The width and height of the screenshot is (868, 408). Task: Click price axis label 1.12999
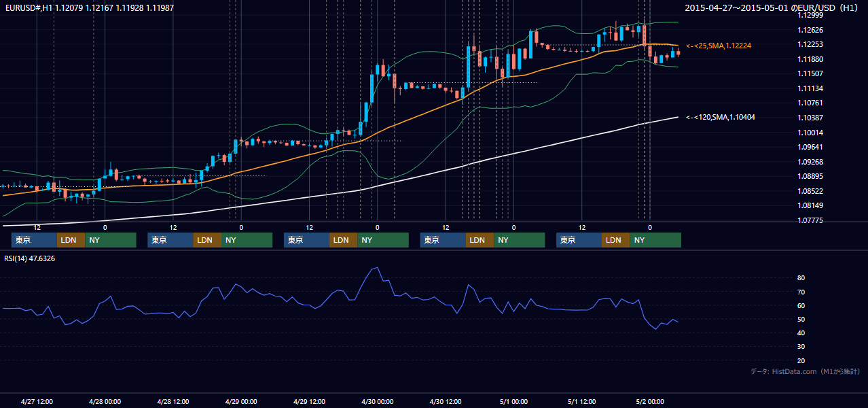click(810, 15)
